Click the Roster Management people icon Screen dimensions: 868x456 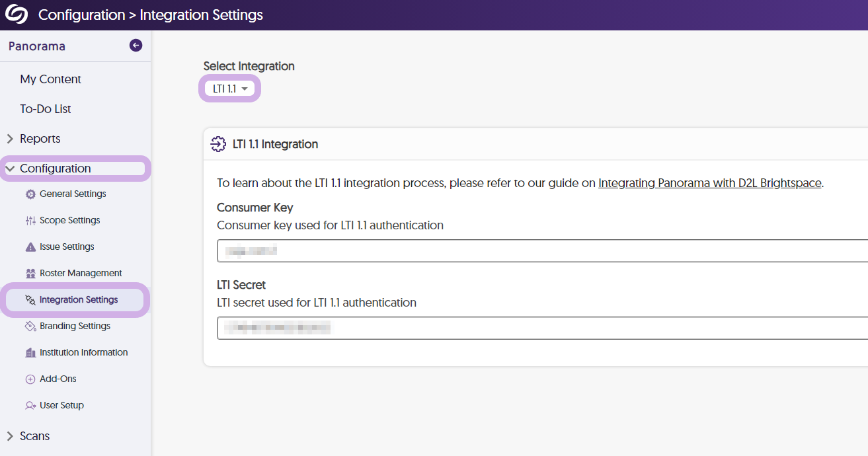point(30,274)
